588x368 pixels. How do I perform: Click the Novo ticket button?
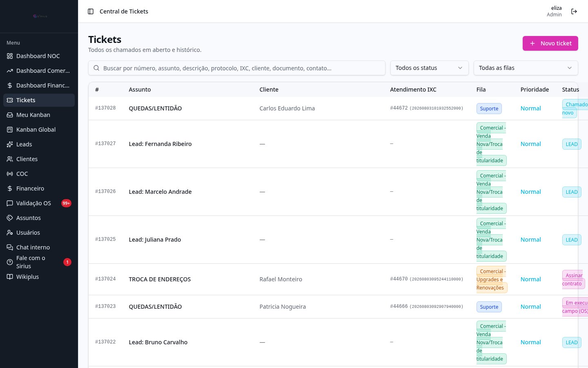pos(550,43)
